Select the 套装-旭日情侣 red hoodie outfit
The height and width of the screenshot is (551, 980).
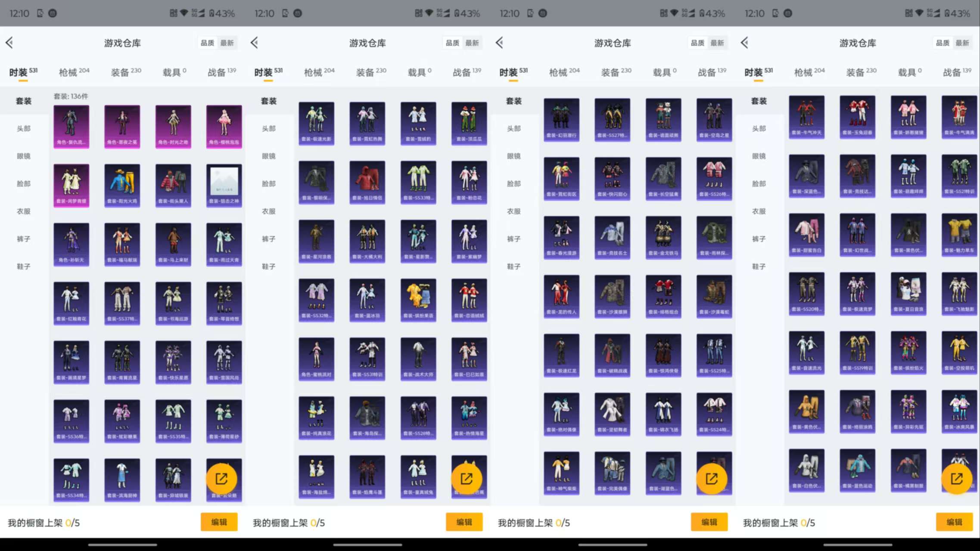(x=367, y=182)
